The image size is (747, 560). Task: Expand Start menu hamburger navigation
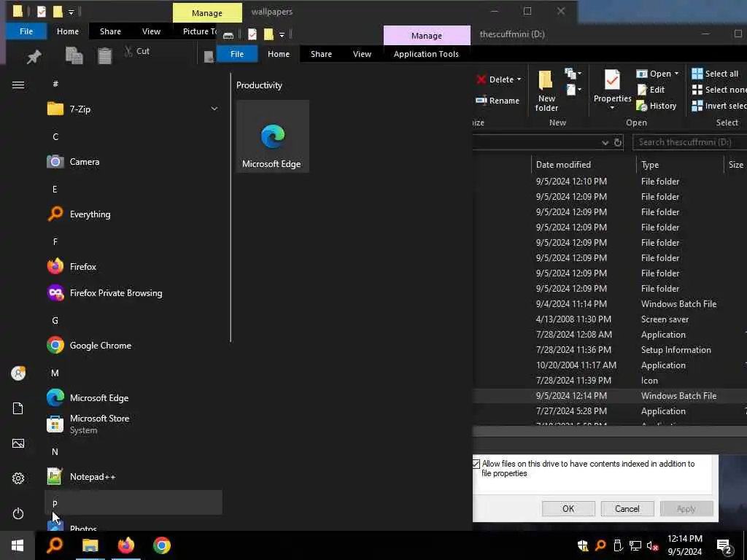(18, 85)
